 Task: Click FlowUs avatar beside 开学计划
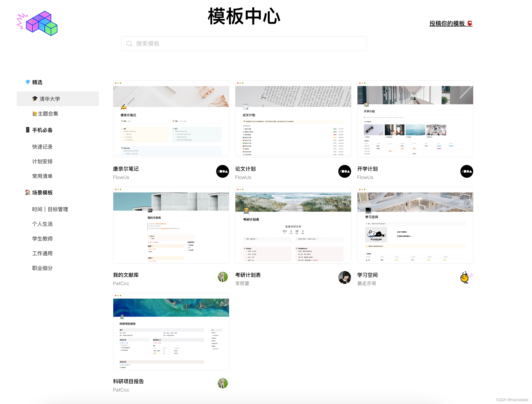[x=467, y=171]
